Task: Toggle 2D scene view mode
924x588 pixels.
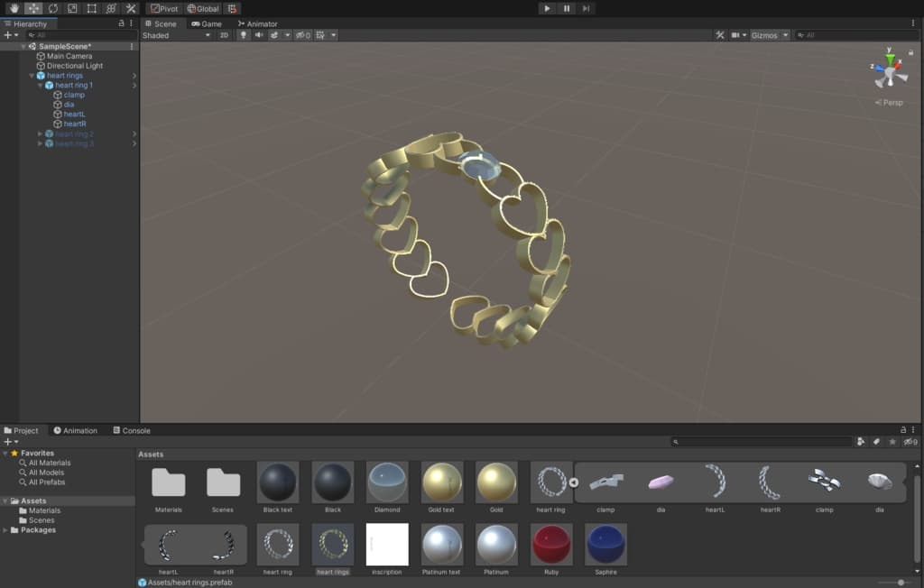Action: 224,35
